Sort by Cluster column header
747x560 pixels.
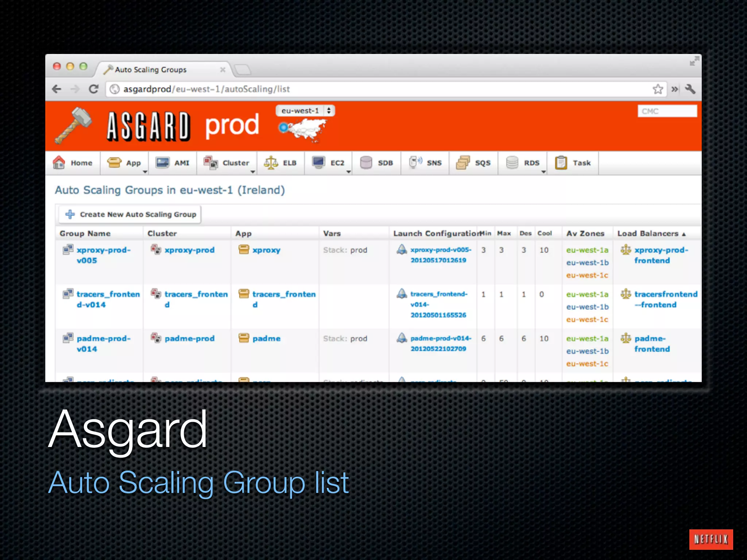click(x=162, y=233)
